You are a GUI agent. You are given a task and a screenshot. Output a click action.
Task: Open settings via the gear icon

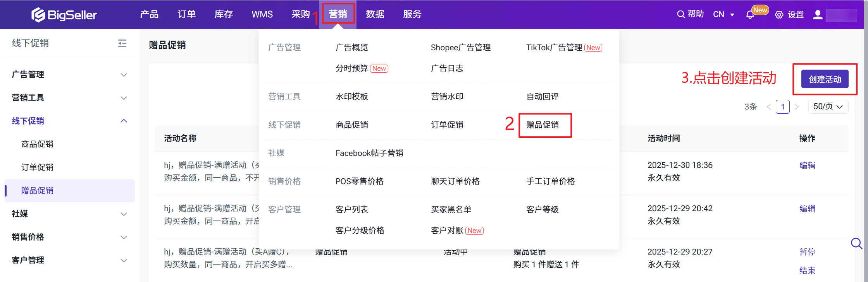click(779, 15)
